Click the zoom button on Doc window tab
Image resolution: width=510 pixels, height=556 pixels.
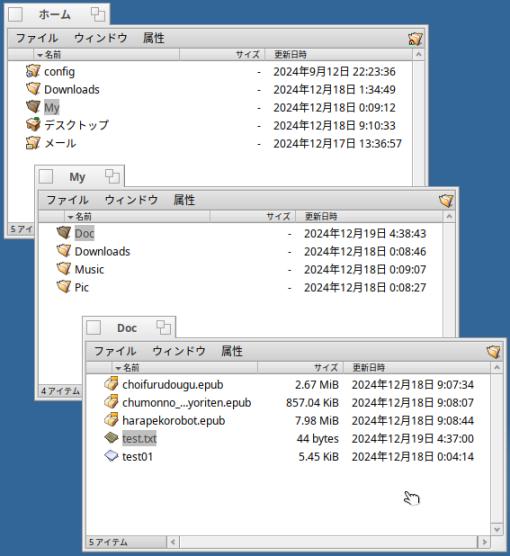click(x=163, y=327)
